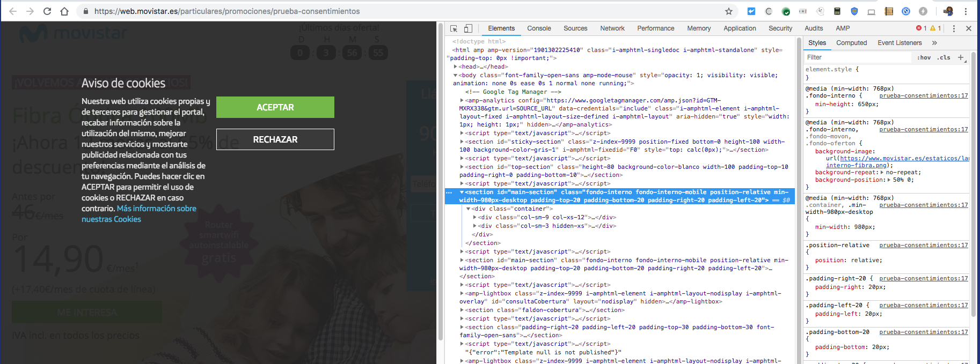
Task: Open the Audits tab
Action: click(814, 28)
